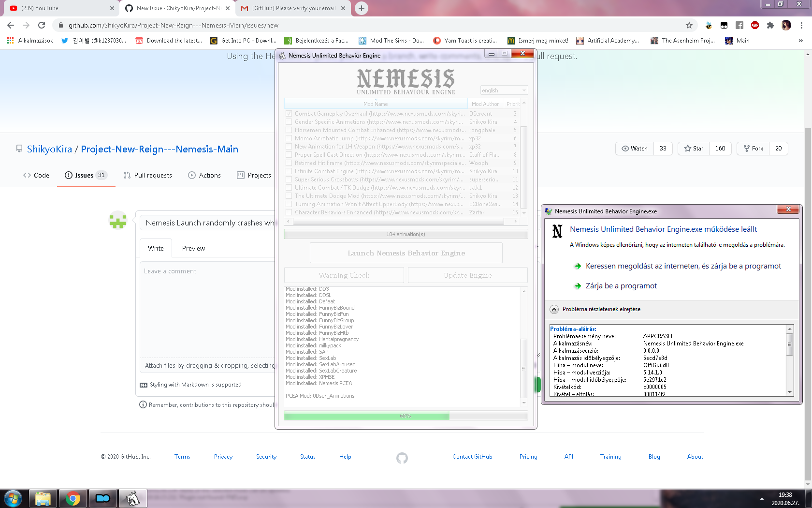
Task: Switch to the Pull requests tab
Action: coord(148,175)
